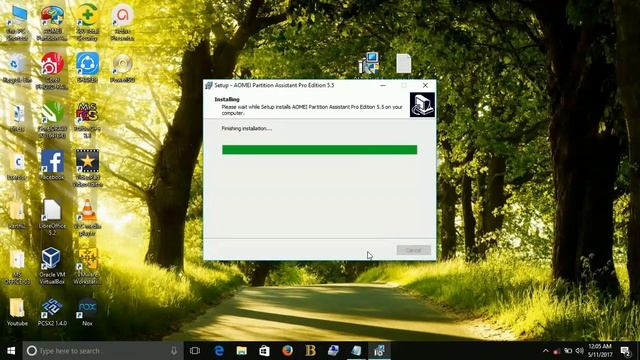
Task: Open Task View on the taskbar
Action: coord(195,351)
